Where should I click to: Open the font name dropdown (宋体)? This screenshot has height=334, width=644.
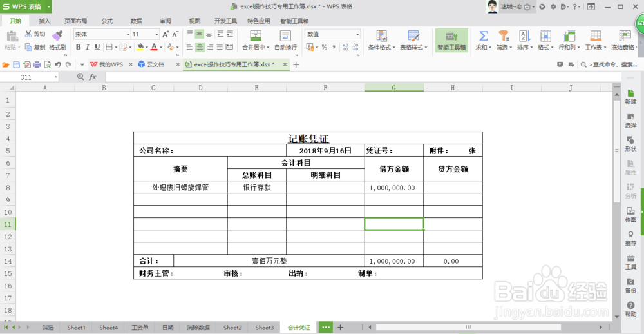pos(128,35)
